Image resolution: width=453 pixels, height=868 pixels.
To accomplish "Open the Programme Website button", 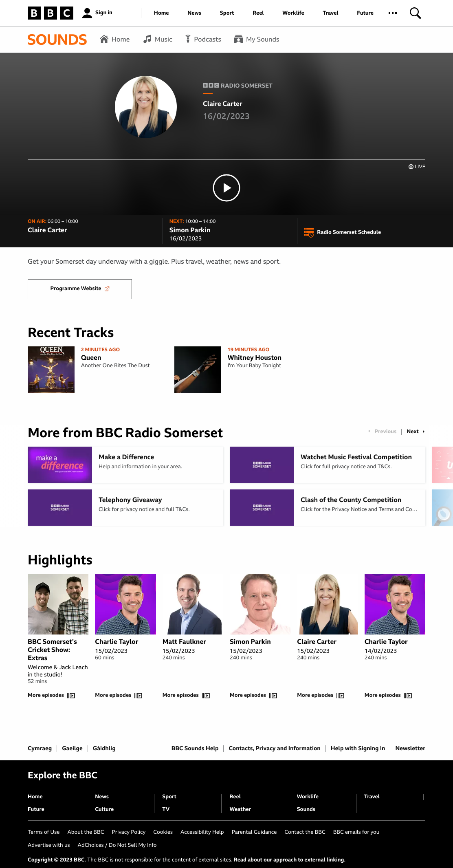I will coord(80,289).
